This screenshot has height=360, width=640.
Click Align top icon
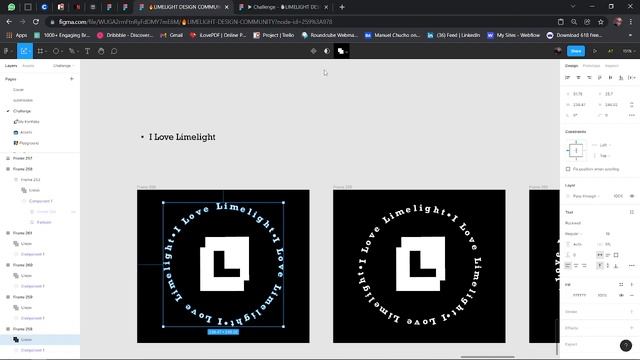(x=600, y=78)
